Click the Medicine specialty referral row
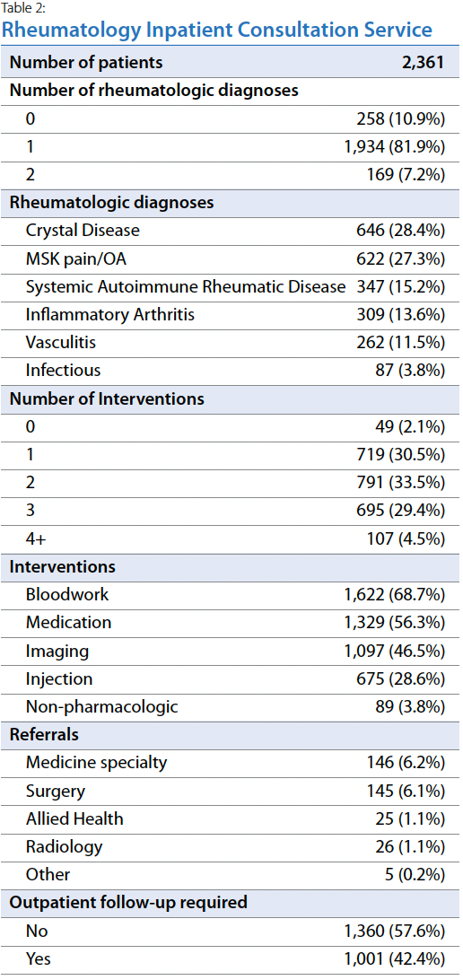Image resolution: width=463 pixels, height=980 pixels. [231, 763]
